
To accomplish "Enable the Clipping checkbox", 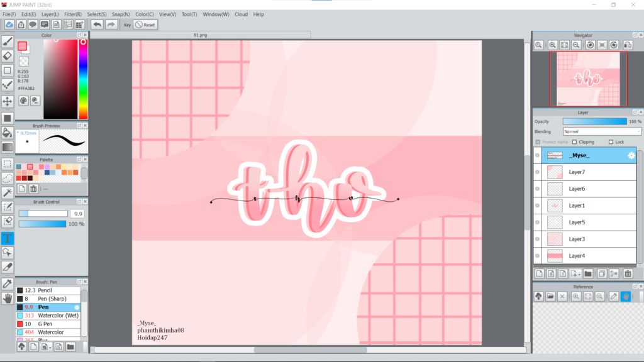I will tap(575, 142).
